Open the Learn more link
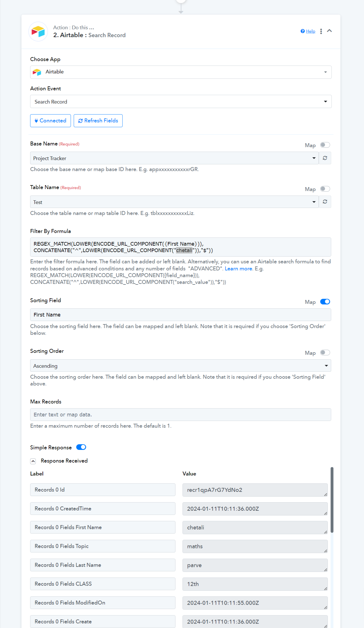 click(x=238, y=269)
